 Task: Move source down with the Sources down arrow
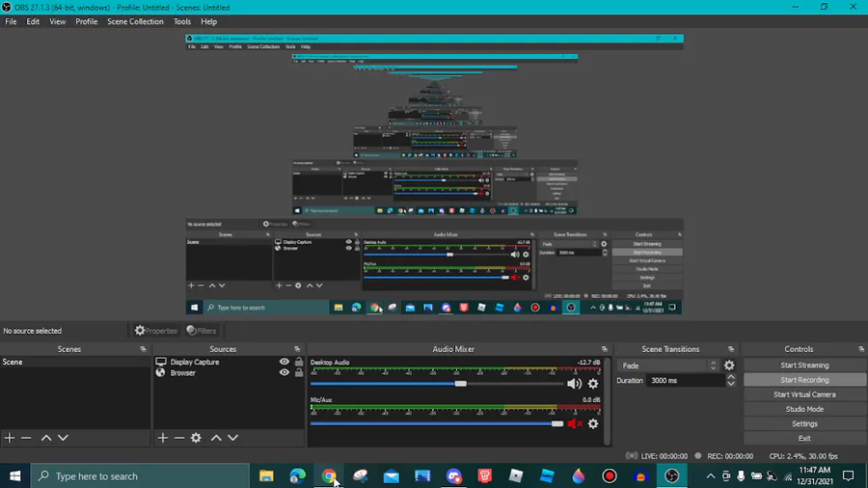233,438
